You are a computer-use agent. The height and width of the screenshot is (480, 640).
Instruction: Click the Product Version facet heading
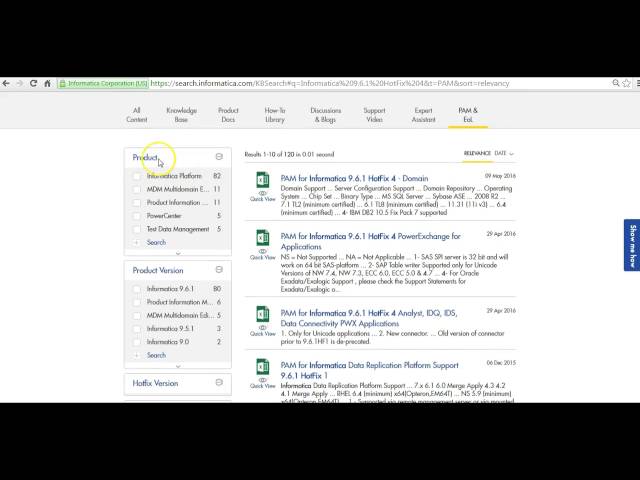pos(158,271)
